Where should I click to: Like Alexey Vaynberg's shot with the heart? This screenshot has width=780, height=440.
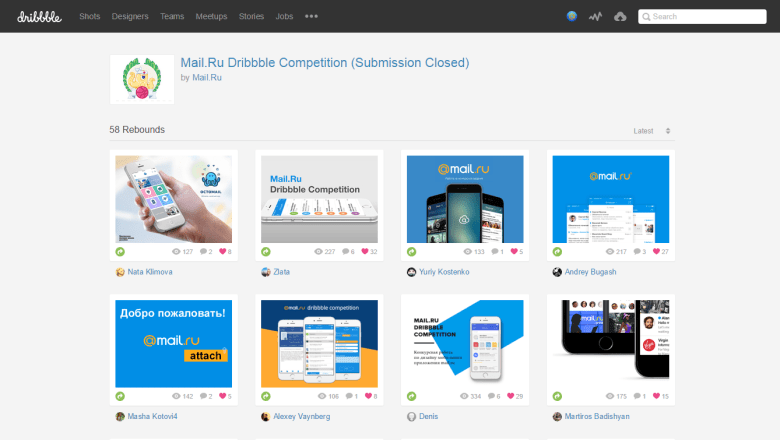371,396
